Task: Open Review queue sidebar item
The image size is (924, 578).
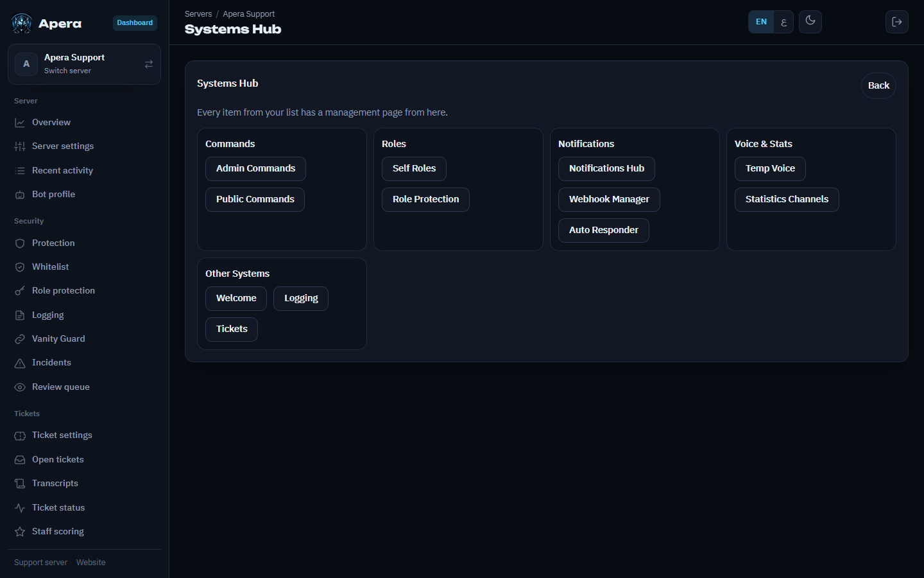Action: (84, 387)
